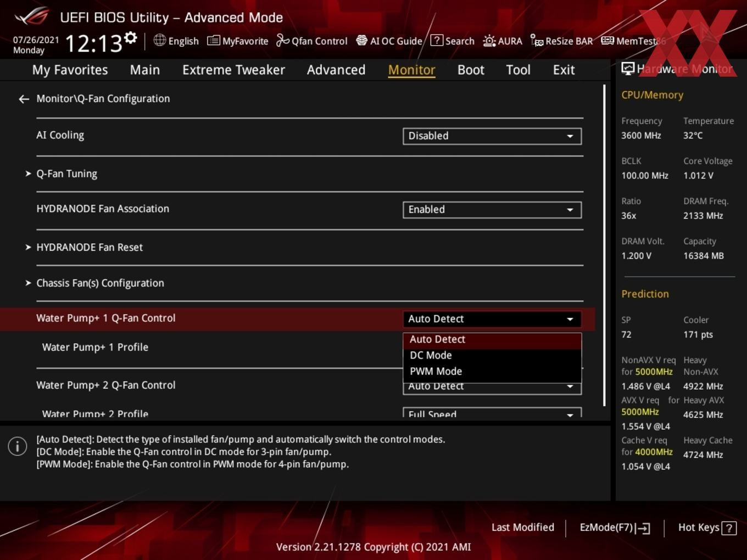Click the English language label

[183, 41]
